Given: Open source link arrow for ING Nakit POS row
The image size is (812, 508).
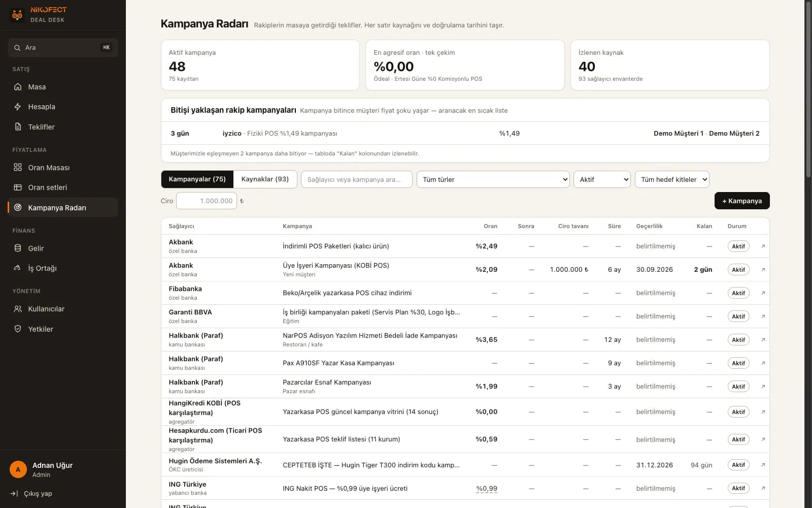Looking at the screenshot, I should [x=763, y=488].
